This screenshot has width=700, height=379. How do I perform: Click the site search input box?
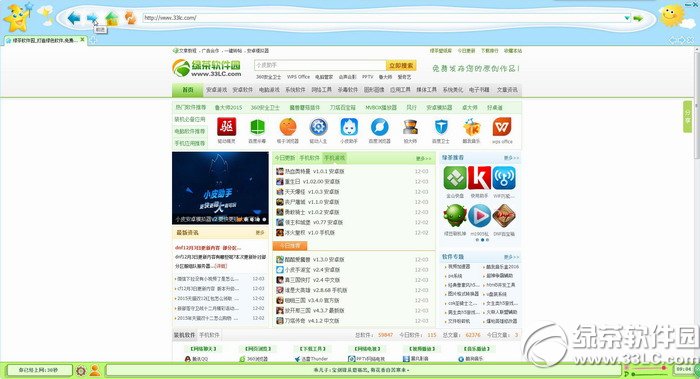pos(320,65)
